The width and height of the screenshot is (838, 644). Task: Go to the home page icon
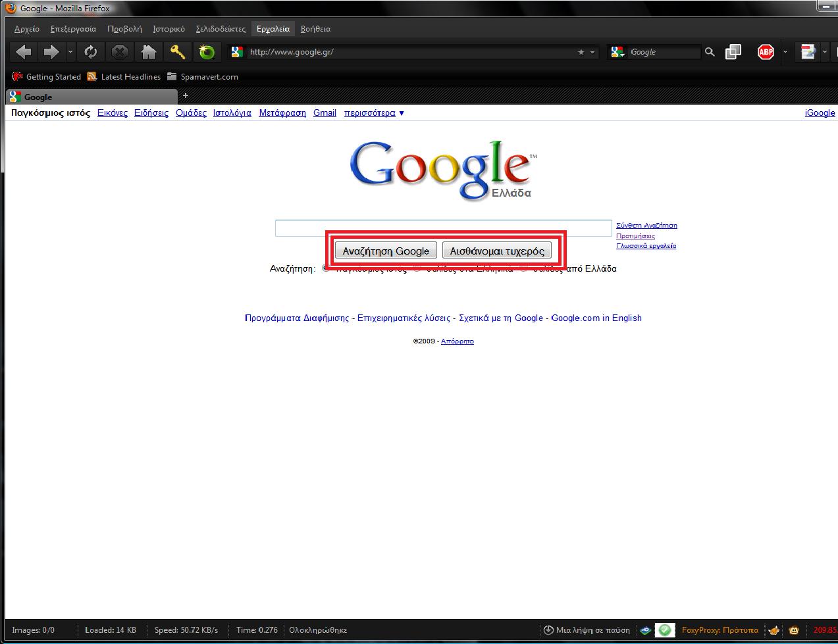(x=149, y=52)
